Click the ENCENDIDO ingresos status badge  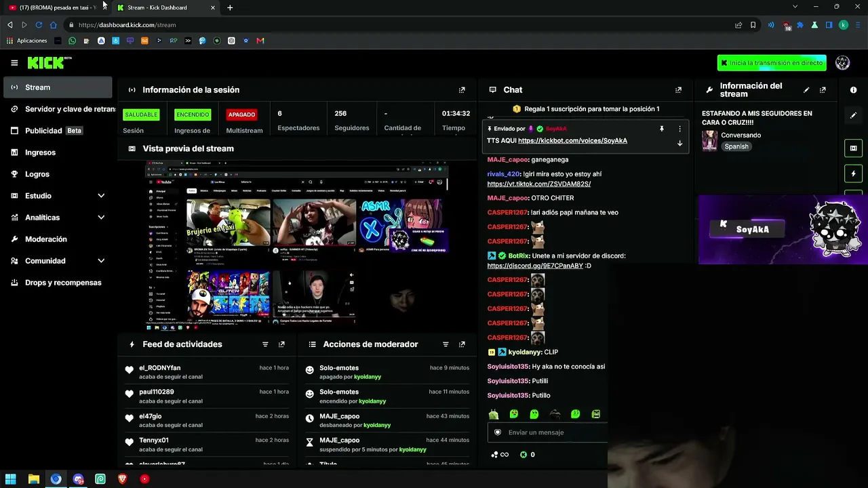pyautogui.click(x=192, y=115)
